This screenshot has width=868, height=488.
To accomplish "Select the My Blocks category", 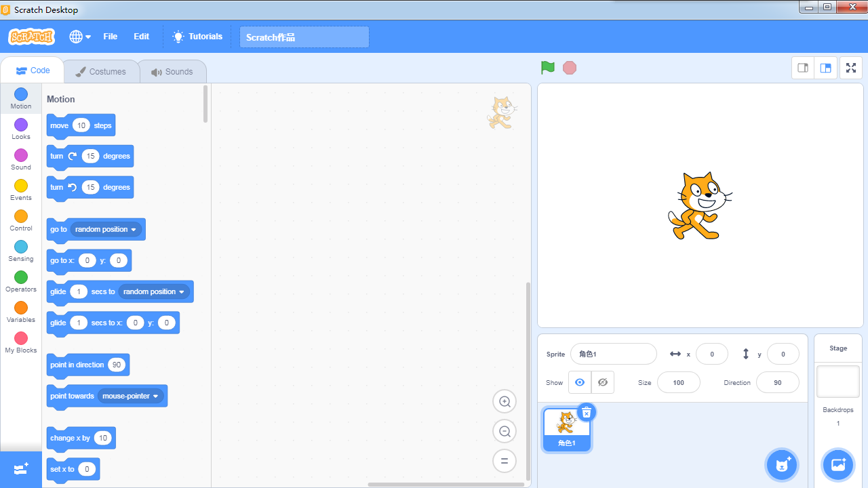I will [21, 342].
